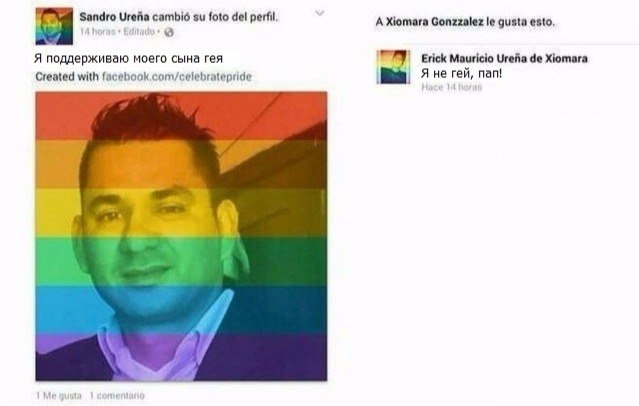Click the 'Created with' label
The height and width of the screenshot is (406, 639).
(x=67, y=77)
